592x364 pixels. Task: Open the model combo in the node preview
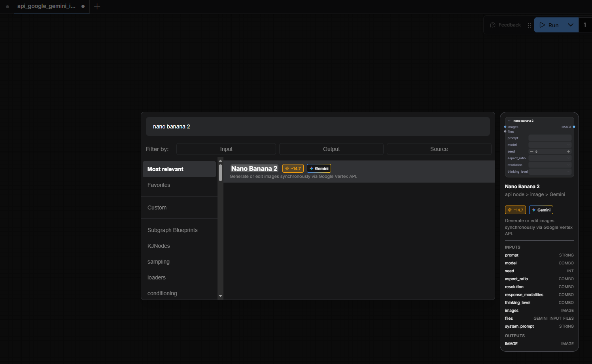coord(550,145)
